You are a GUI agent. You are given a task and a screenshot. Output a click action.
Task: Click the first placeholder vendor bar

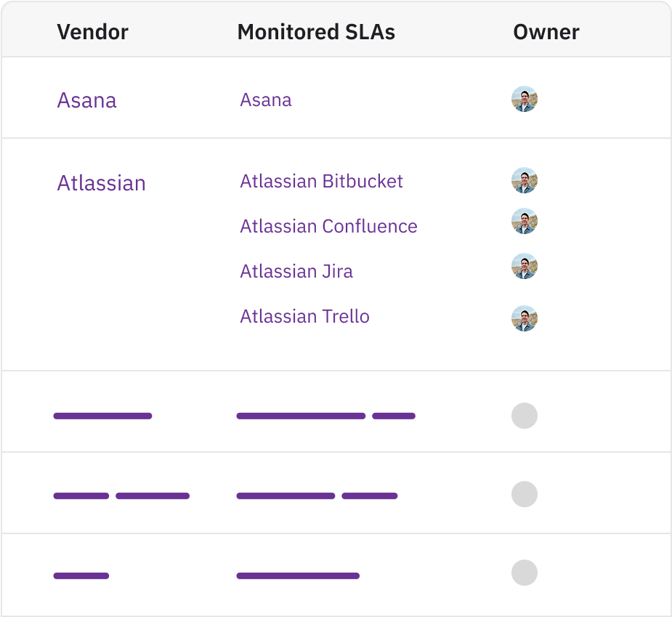pyautogui.click(x=102, y=416)
